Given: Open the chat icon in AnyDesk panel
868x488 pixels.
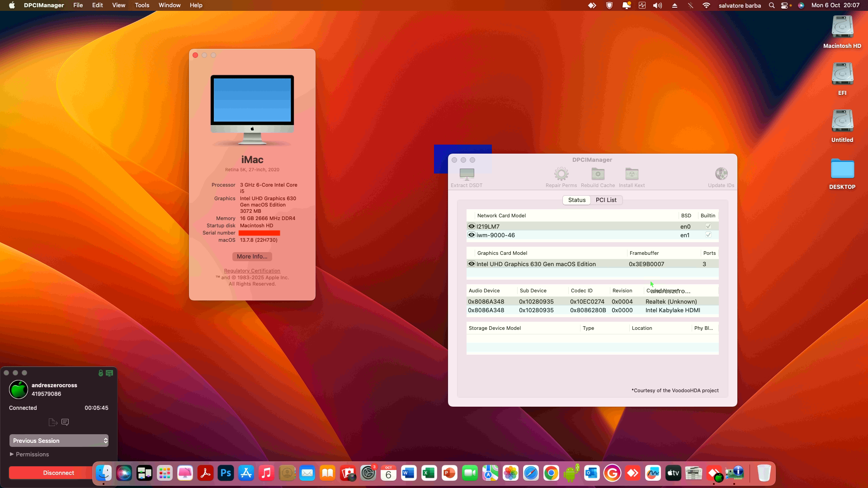Looking at the screenshot, I should coord(65,422).
